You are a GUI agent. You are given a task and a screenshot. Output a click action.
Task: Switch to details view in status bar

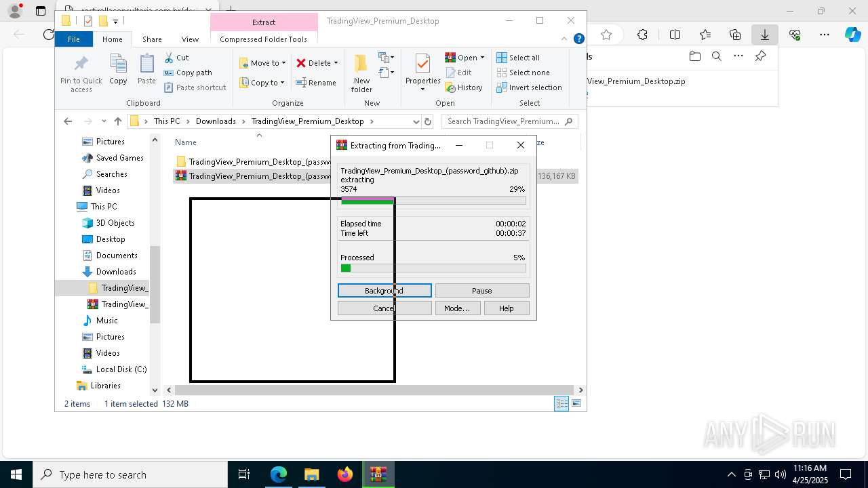(561, 404)
